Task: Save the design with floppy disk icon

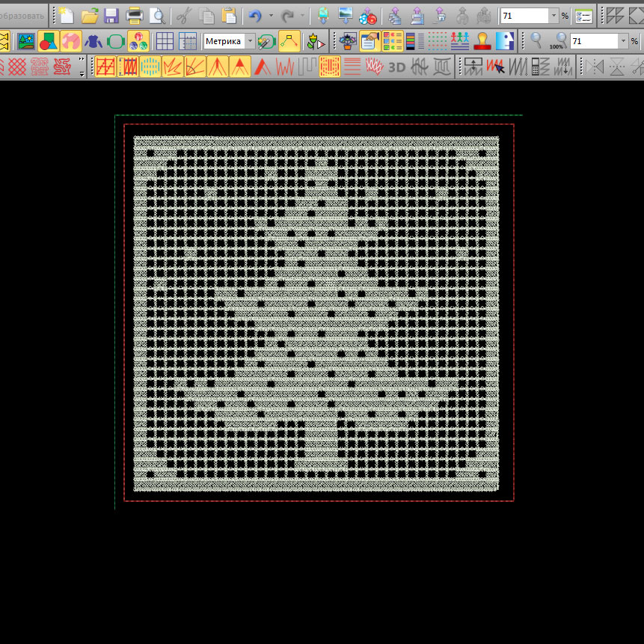Action: [x=111, y=16]
